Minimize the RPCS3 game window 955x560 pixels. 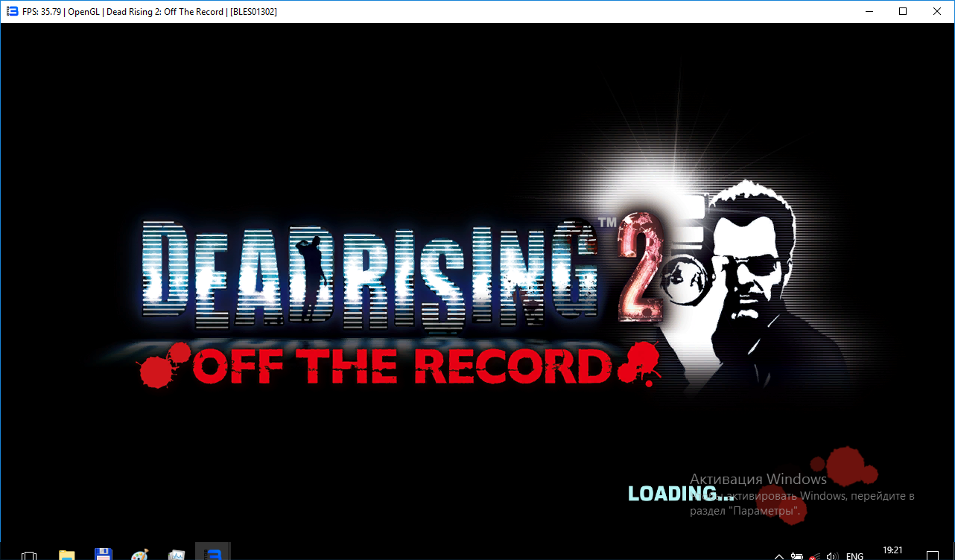(x=869, y=11)
